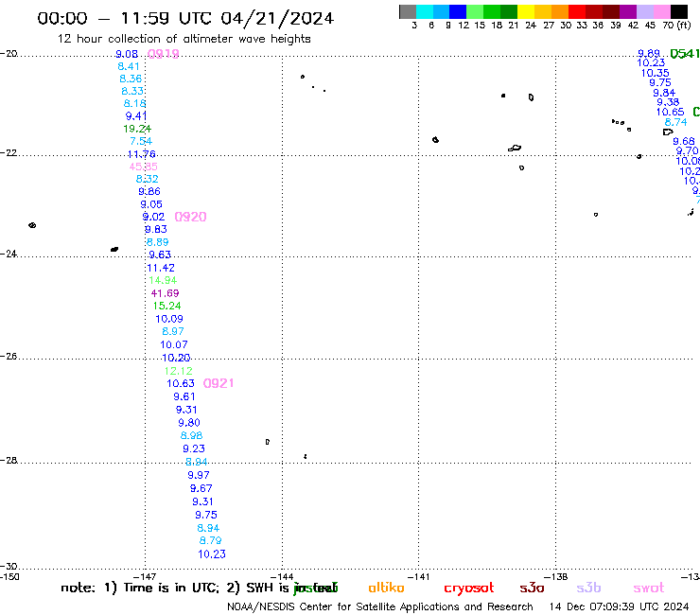Viewport: 700px width, 615px height.
Task: Select the 9.86 wave height reading
Action: (149, 192)
